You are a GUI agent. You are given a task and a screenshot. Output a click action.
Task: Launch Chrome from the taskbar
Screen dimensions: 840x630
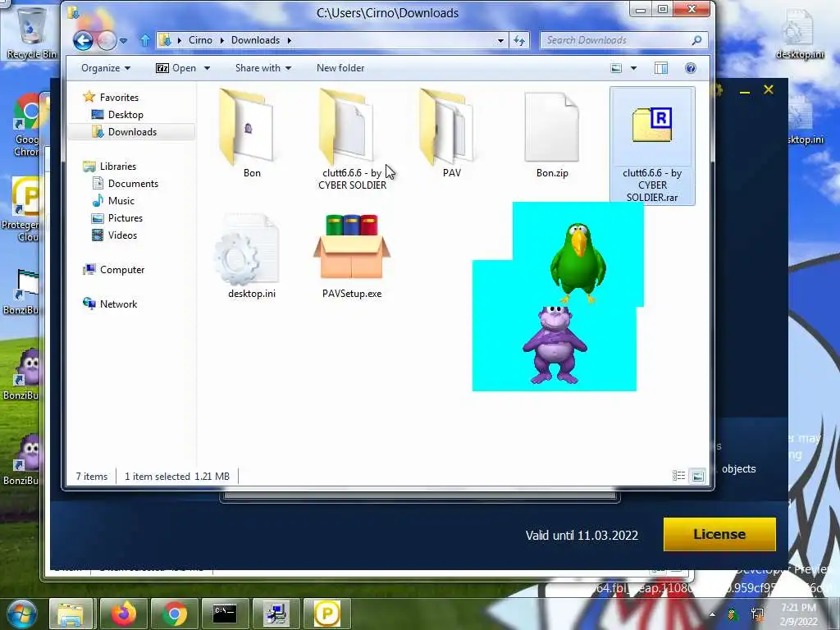tap(174, 614)
